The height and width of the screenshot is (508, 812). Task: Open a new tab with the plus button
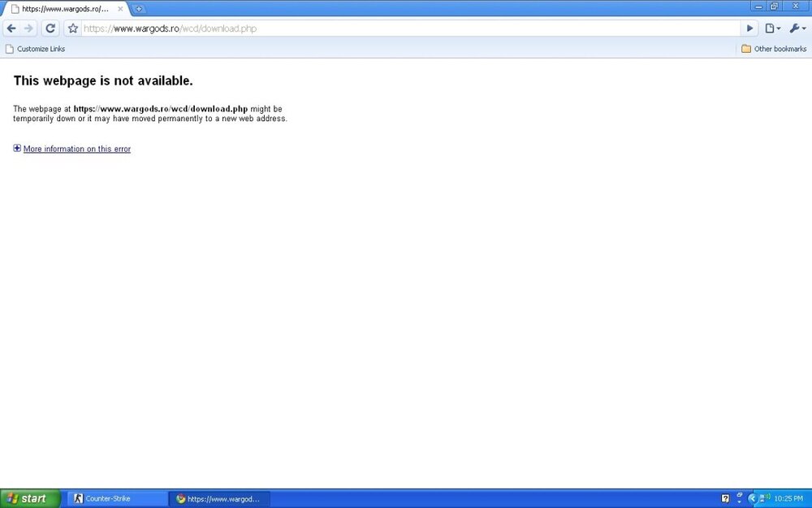coord(139,9)
